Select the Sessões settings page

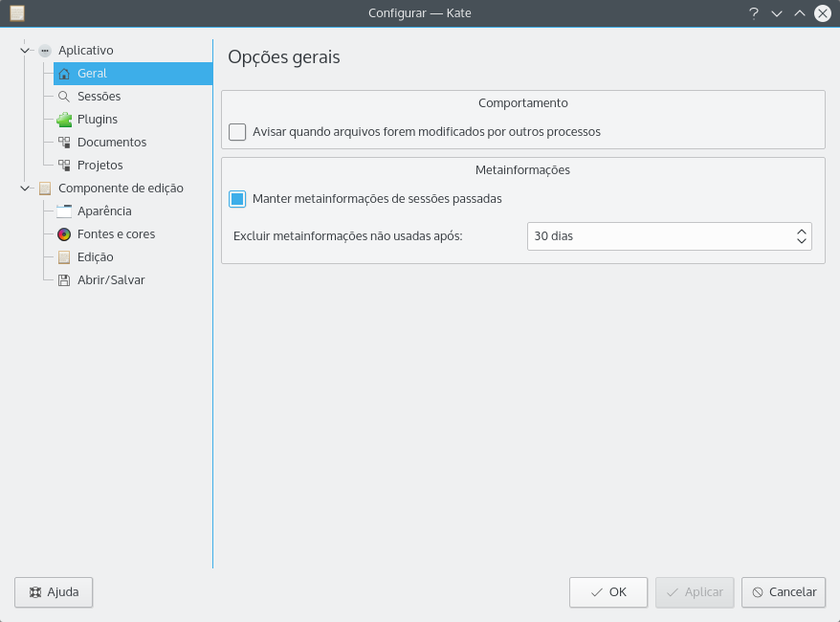(x=99, y=97)
